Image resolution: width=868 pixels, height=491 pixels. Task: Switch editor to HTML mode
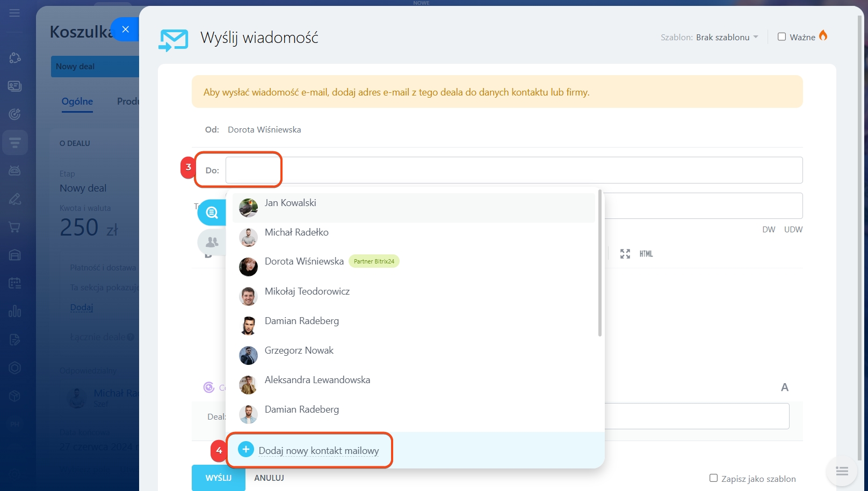(x=646, y=254)
